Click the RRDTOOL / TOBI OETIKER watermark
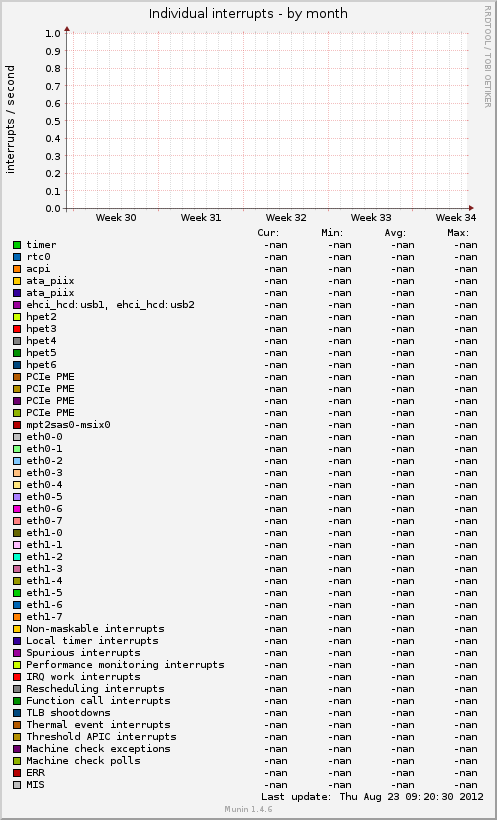 [x=488, y=56]
